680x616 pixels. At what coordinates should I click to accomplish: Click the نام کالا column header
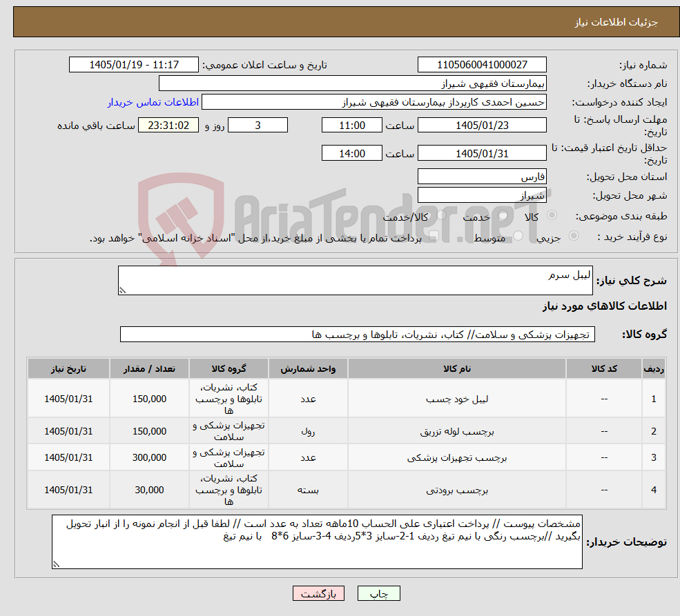[456, 368]
